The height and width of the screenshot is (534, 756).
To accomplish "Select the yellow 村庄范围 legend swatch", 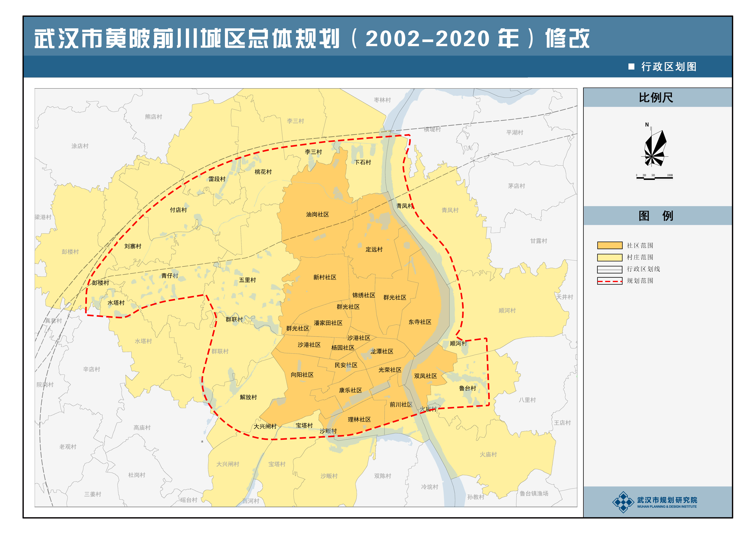I will (x=609, y=257).
